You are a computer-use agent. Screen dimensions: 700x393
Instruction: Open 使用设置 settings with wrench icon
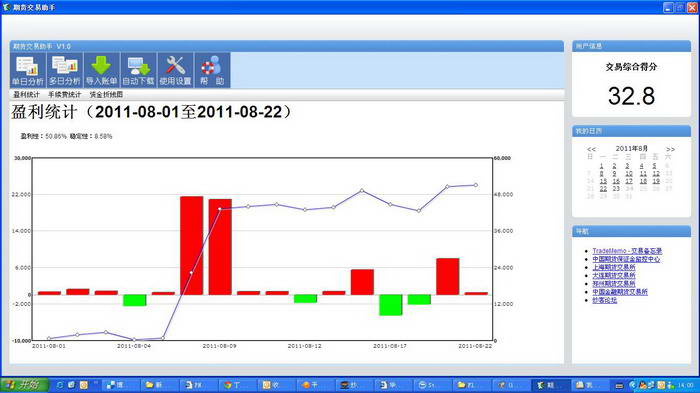coord(175,70)
